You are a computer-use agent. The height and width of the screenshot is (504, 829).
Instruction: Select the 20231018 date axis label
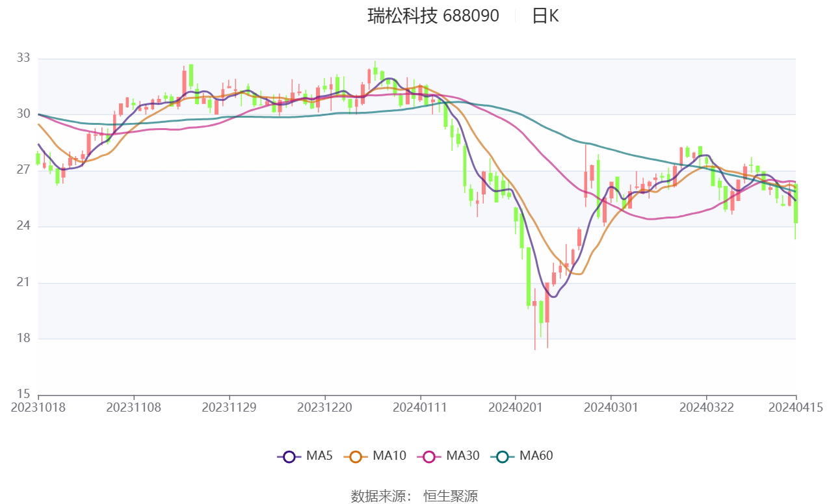(38, 408)
